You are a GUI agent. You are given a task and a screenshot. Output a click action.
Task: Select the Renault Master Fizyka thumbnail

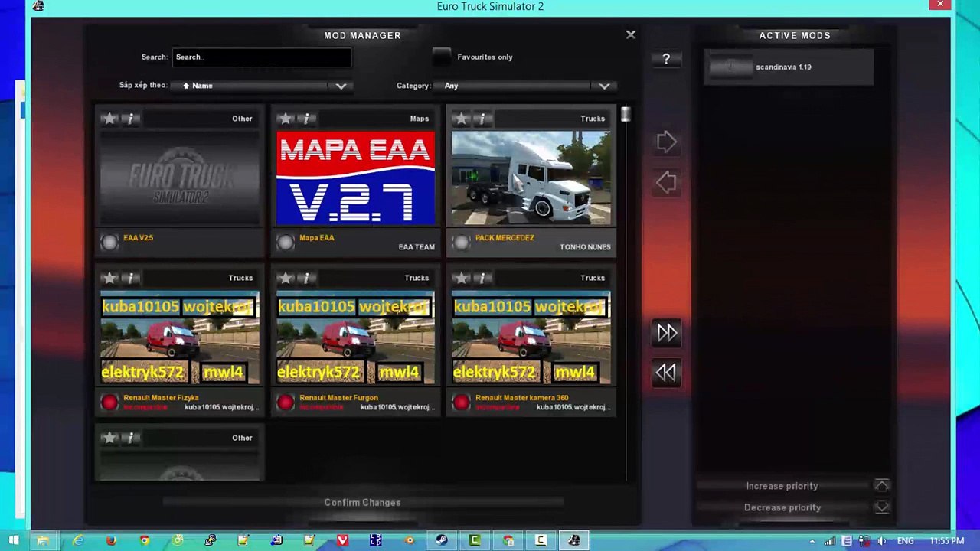point(180,337)
